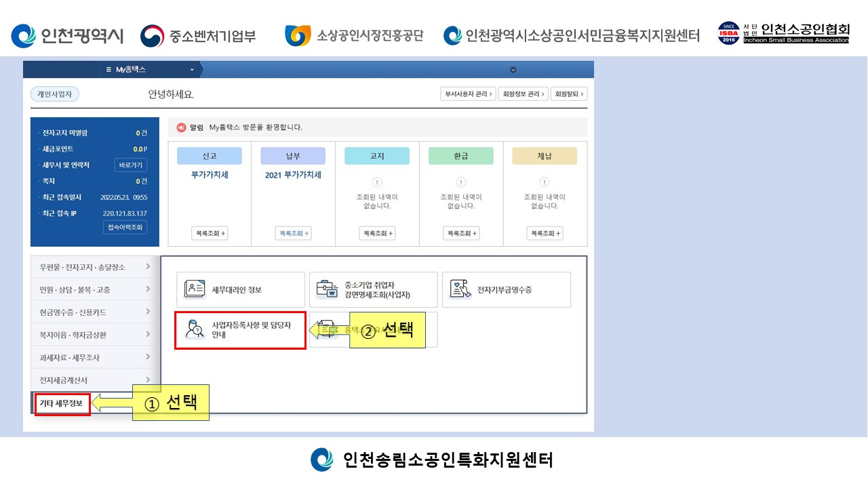Select 현금영수증·신용카드 menu label

(x=73, y=312)
